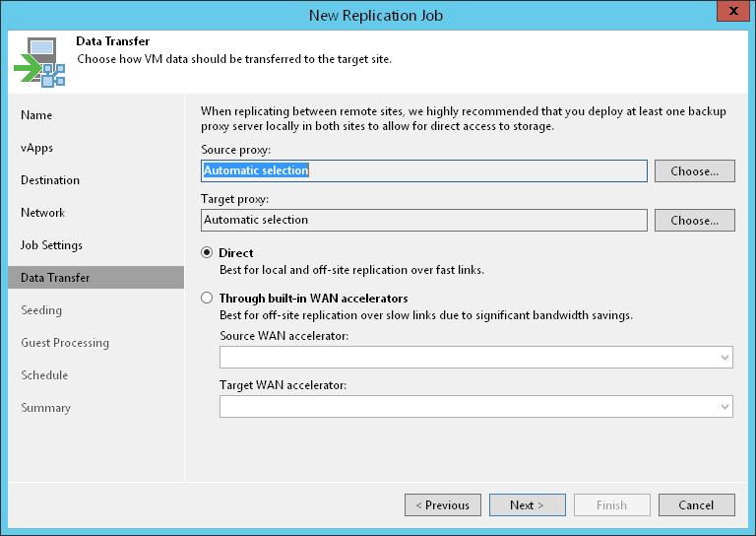Image resolution: width=756 pixels, height=536 pixels.
Task: Cancel the New Replication Job wizard
Action: pos(696,504)
